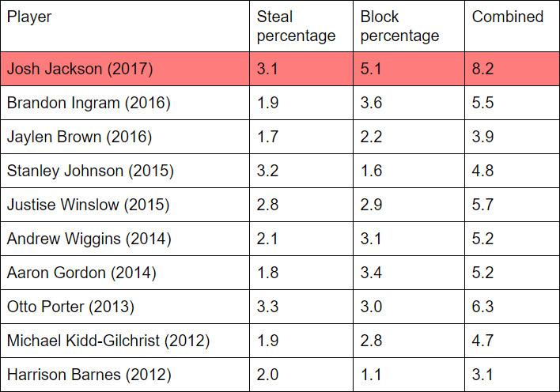Click Jaylen Brown's combined value 3.9
This screenshot has height=392, width=560.
point(482,137)
